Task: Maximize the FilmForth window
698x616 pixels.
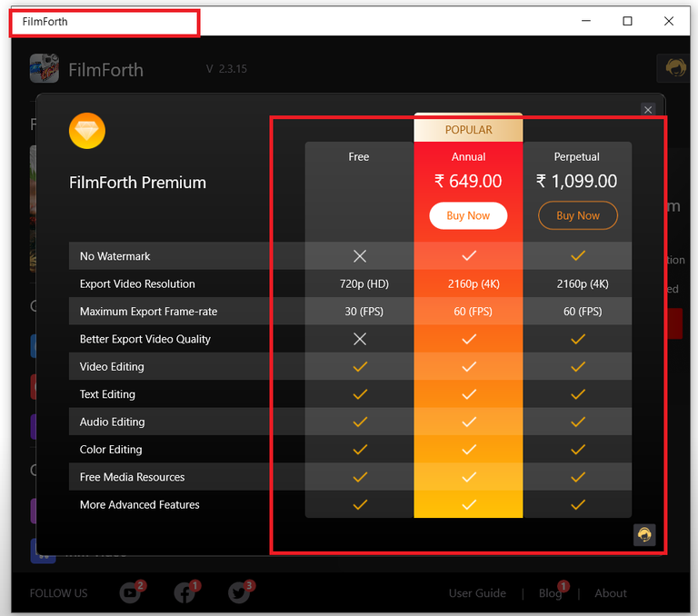Action: click(x=627, y=21)
